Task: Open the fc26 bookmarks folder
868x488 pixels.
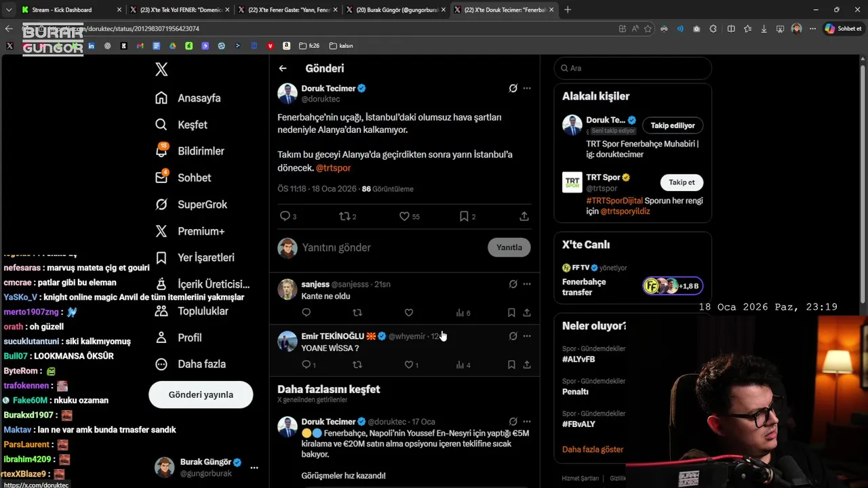Action: pos(309,46)
